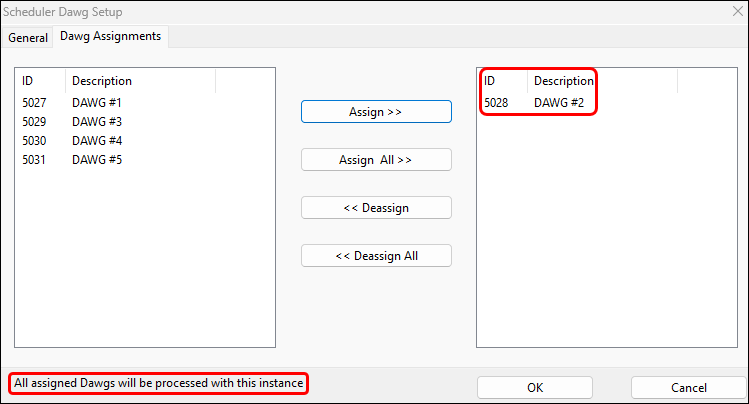Select the Dawg Assignments tab
The image size is (749, 404).
[x=111, y=37]
